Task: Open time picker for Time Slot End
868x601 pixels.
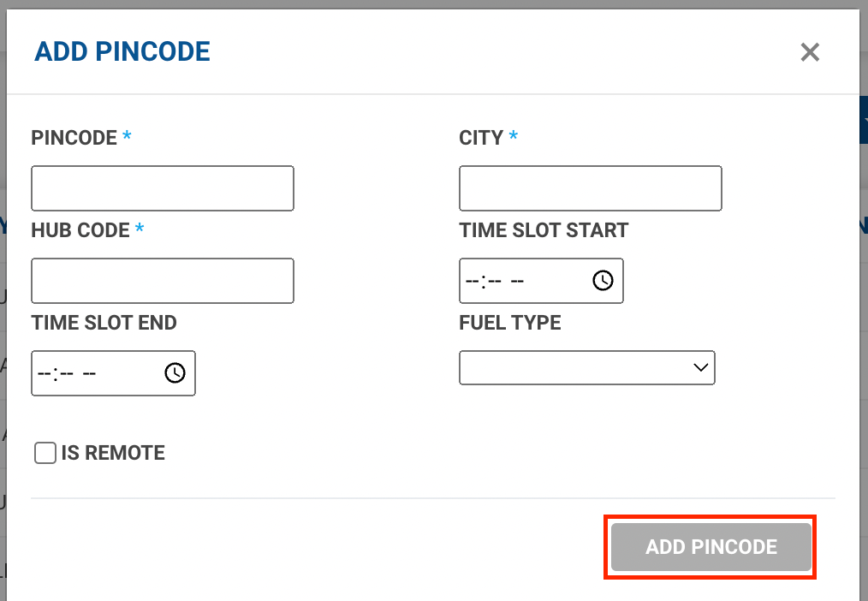Action: point(175,373)
